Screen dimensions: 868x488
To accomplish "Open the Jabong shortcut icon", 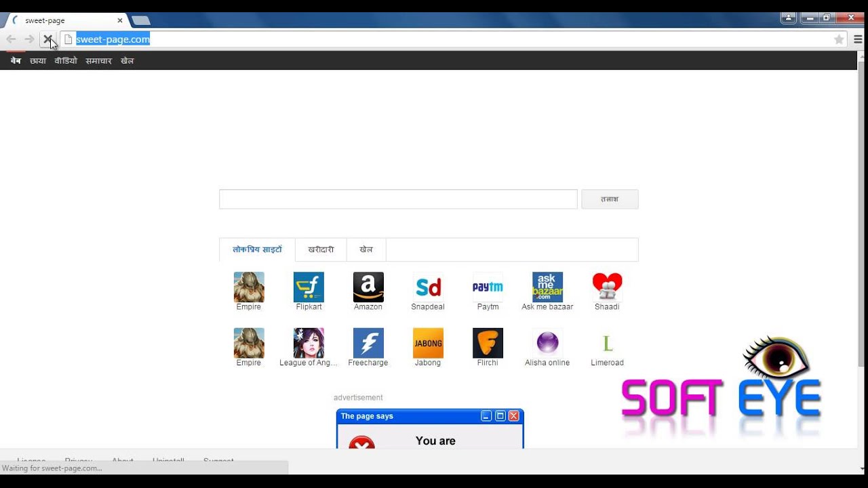I will [428, 343].
